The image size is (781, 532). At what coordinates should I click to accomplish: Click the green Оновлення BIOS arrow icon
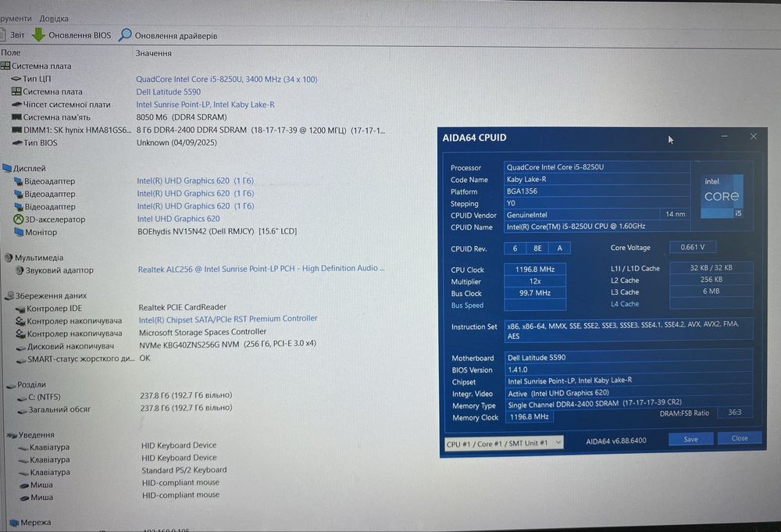pyautogui.click(x=38, y=35)
